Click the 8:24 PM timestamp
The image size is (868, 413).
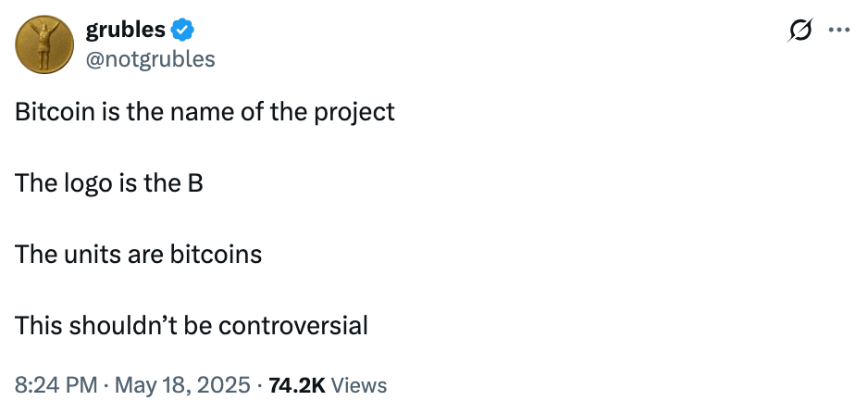[x=56, y=385]
